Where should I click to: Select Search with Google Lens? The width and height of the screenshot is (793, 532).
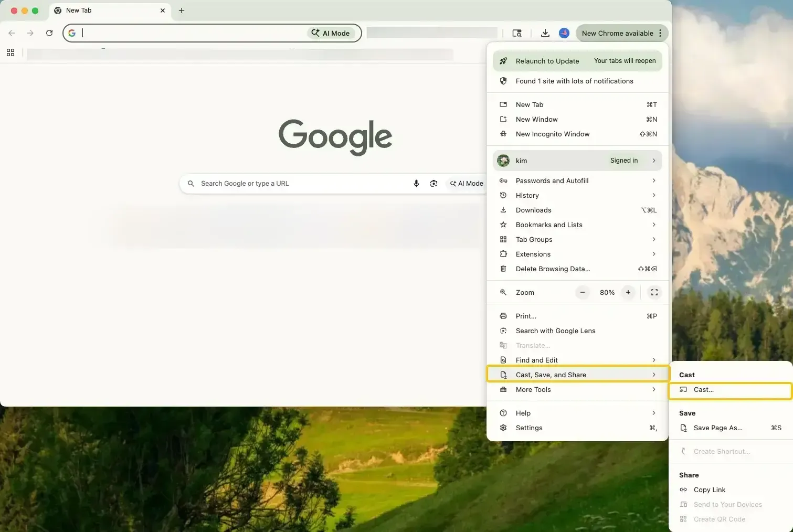pyautogui.click(x=577, y=331)
